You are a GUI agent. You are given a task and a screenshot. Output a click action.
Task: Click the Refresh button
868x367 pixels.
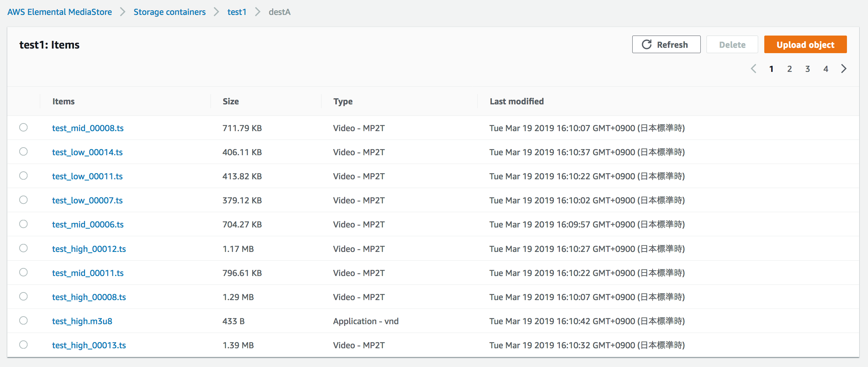point(666,45)
